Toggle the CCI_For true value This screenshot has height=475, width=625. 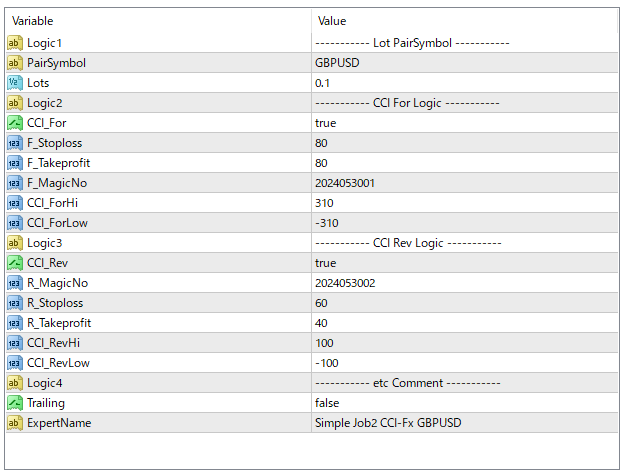[x=325, y=123]
